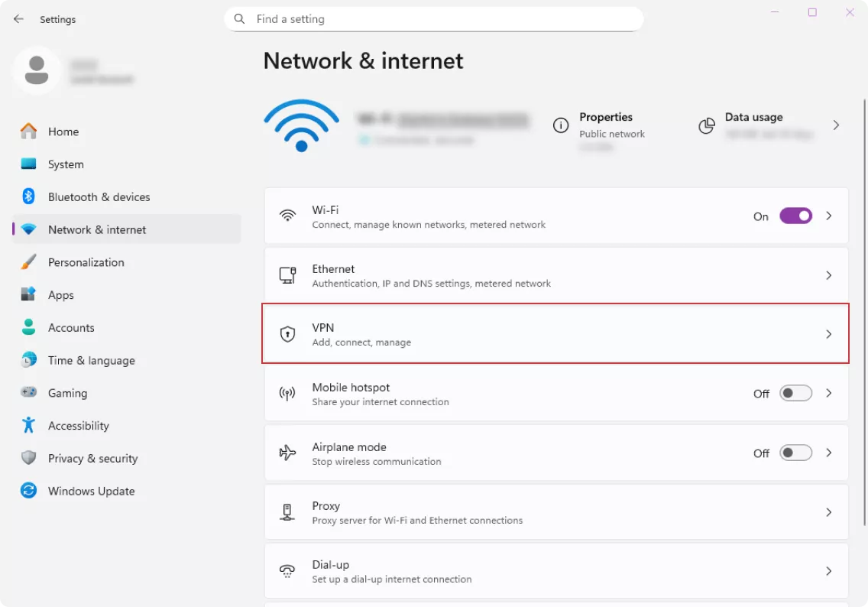
Task: Click the Find a setting search box
Action: (434, 19)
